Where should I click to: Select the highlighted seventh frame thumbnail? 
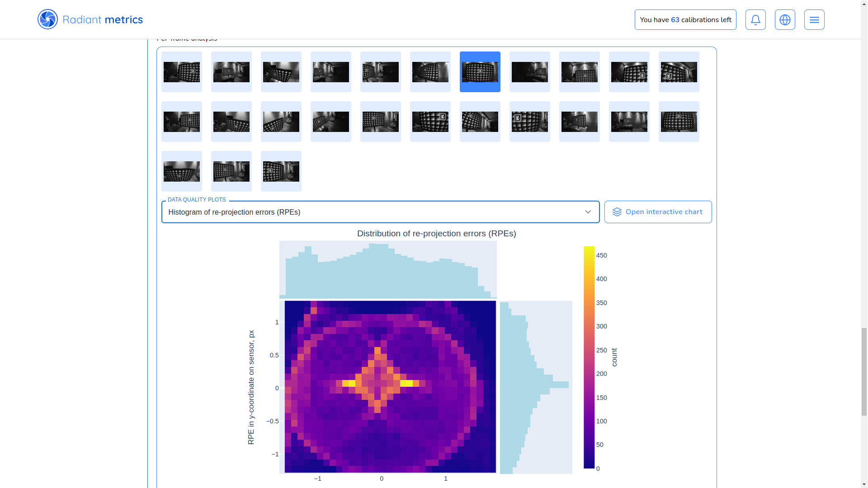(x=480, y=72)
